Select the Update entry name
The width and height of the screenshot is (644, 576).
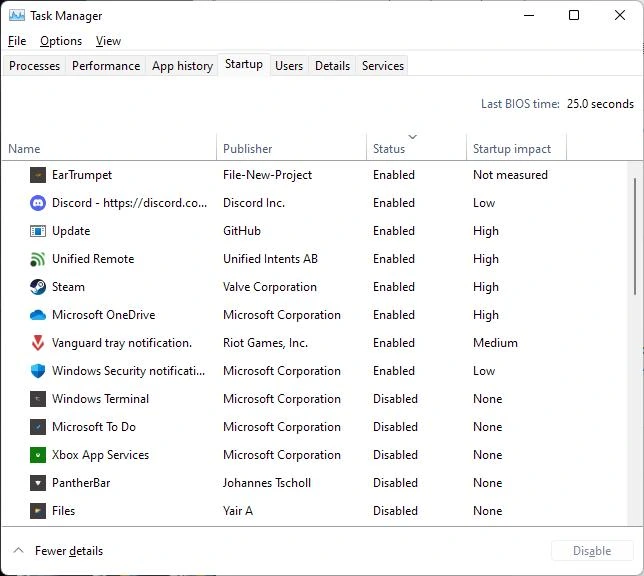point(71,231)
